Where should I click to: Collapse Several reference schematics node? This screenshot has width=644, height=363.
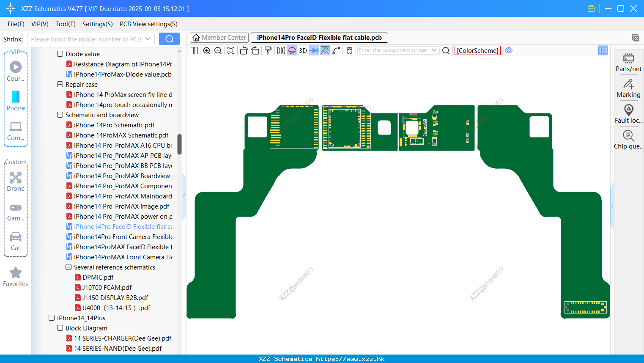69,267
